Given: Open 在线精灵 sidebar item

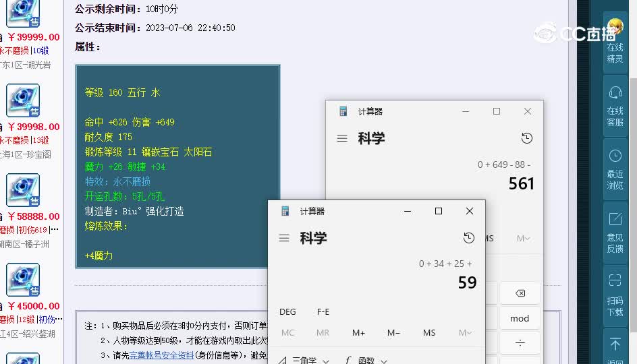Looking at the screenshot, I should [x=615, y=42].
